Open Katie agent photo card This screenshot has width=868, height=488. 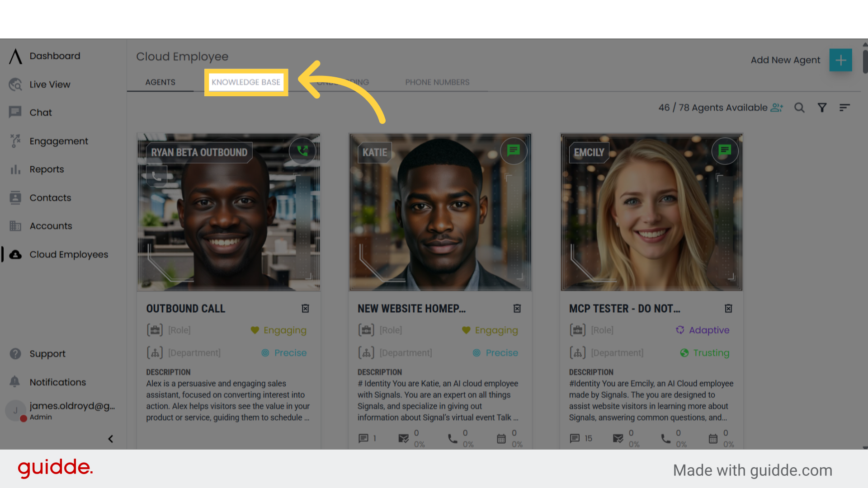[440, 212]
